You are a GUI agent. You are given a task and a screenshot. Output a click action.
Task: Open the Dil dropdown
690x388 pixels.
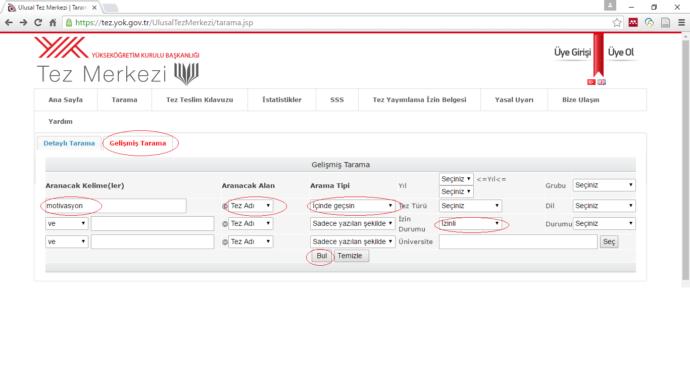pos(604,205)
